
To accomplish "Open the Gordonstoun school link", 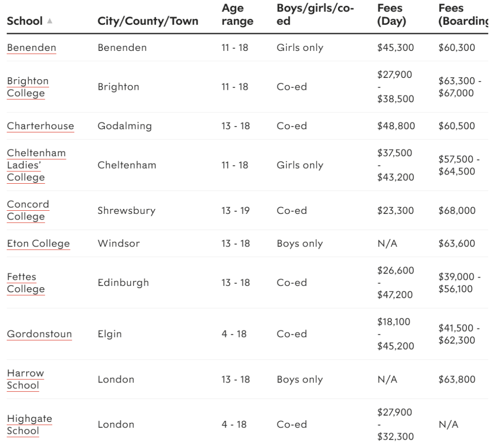I will [39, 334].
